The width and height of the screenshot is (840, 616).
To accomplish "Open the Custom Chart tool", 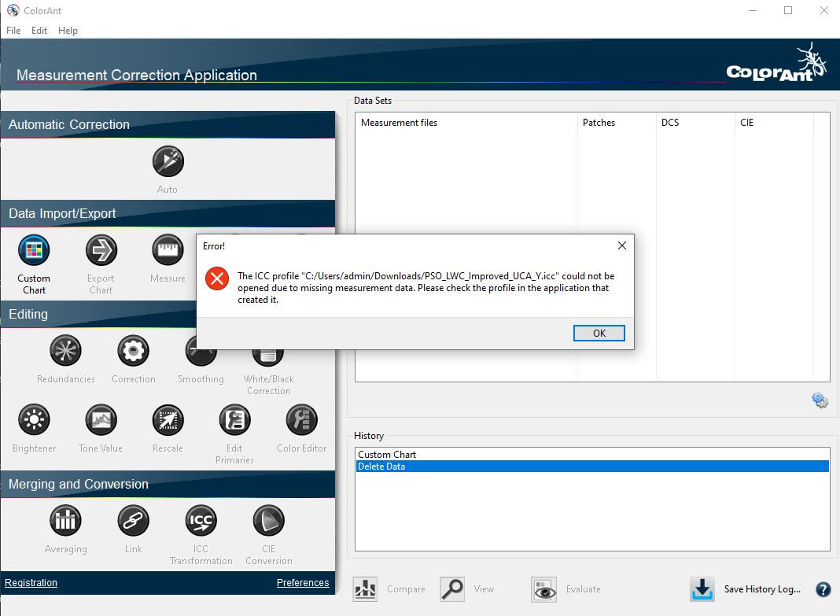I will click(34, 250).
